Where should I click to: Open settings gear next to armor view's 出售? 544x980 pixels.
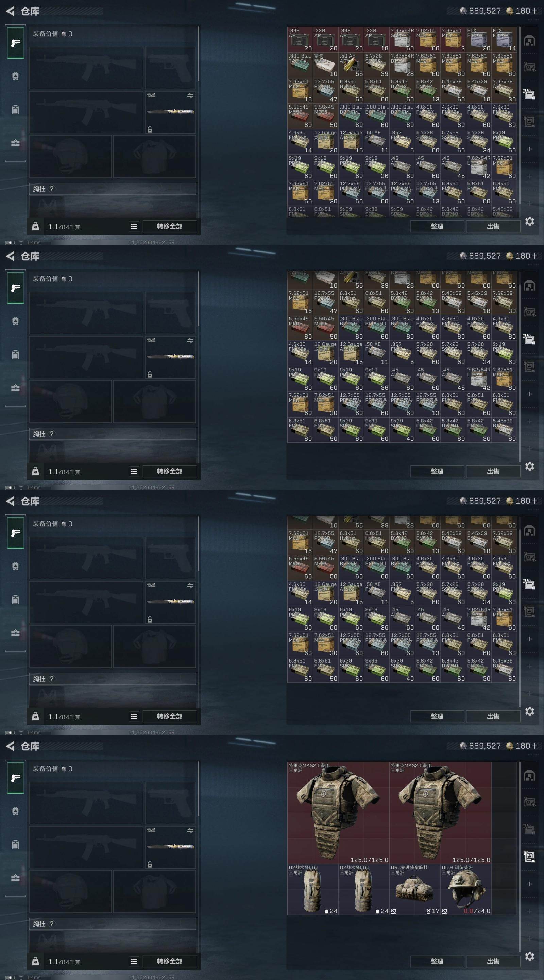coord(530,956)
